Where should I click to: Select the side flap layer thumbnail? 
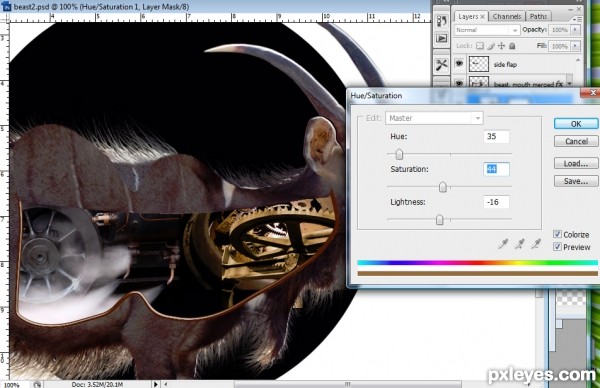[x=479, y=64]
